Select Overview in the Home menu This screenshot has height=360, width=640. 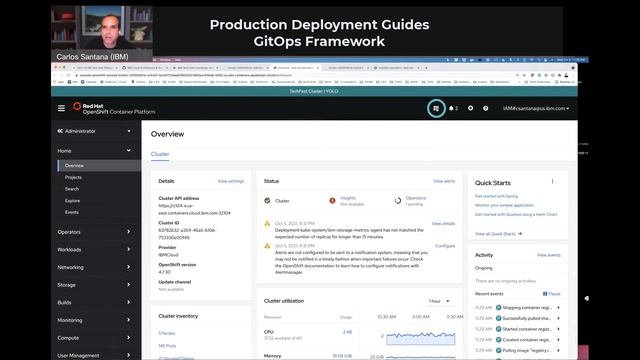point(74,166)
